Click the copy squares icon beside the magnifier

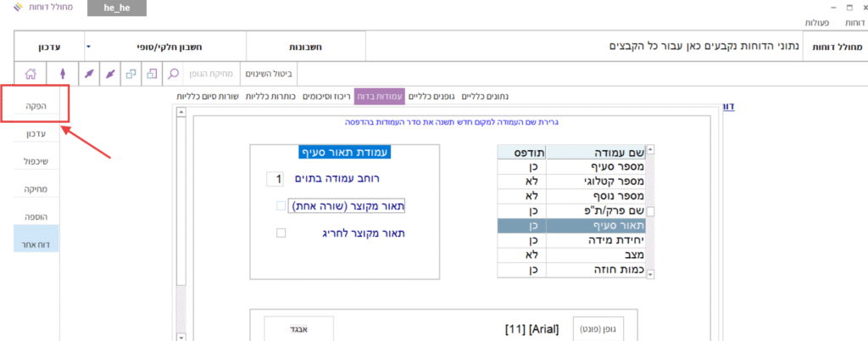pos(152,74)
